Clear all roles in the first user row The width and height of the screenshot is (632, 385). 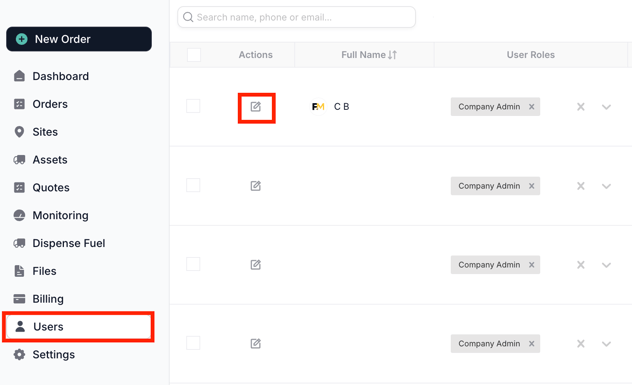click(580, 107)
